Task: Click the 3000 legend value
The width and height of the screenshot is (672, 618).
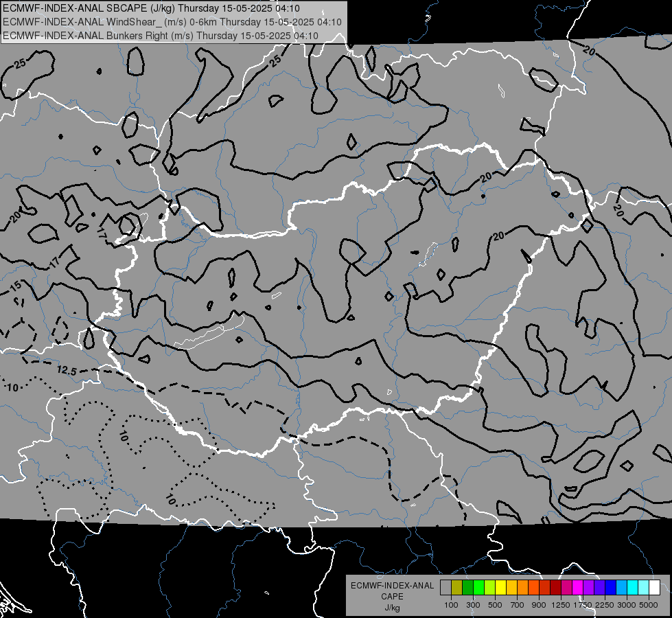Action: pyautogui.click(x=627, y=605)
